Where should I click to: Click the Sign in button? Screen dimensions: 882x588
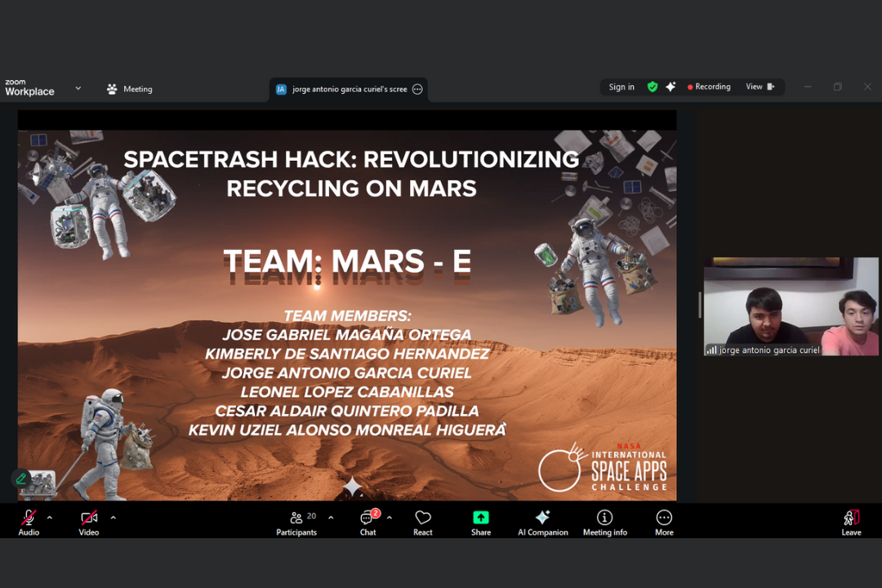click(x=621, y=87)
